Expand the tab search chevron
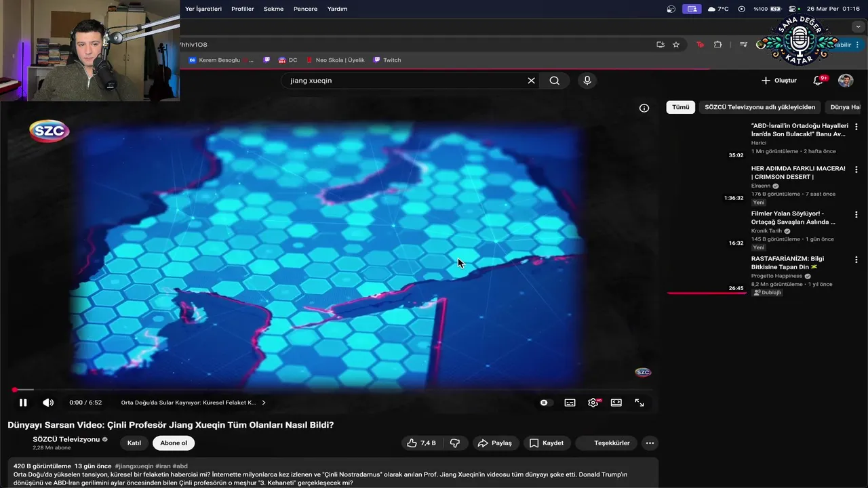This screenshot has width=868, height=488. [858, 26]
